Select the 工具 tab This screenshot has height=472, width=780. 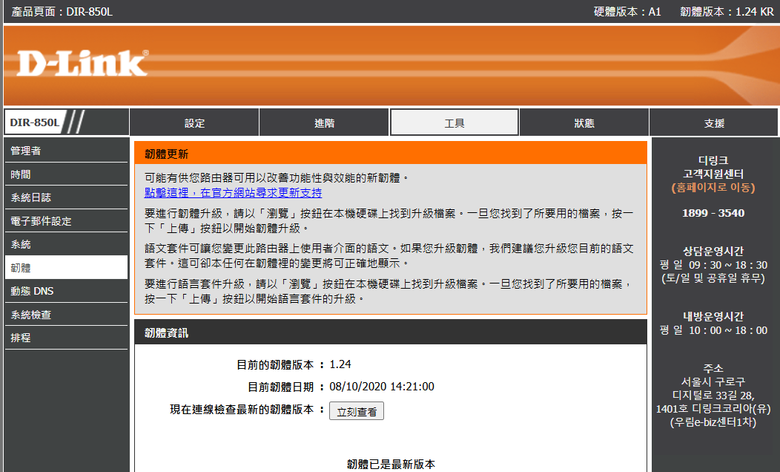pos(454,122)
